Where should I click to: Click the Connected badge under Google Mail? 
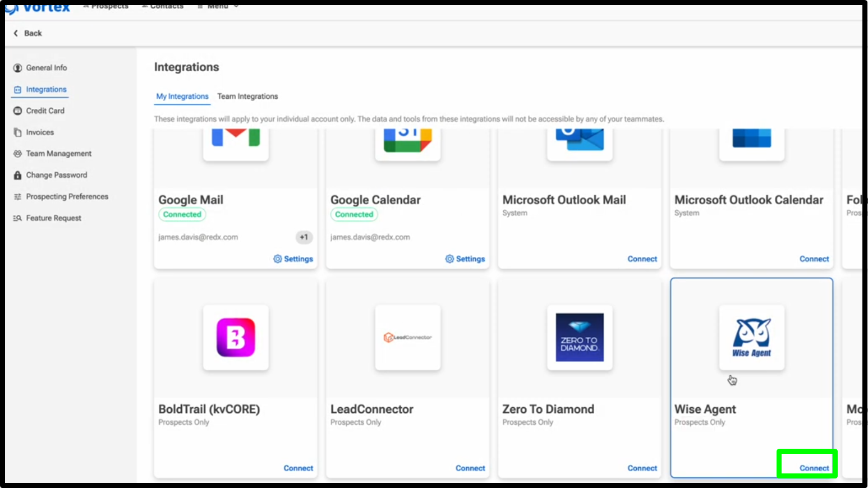[x=182, y=214]
